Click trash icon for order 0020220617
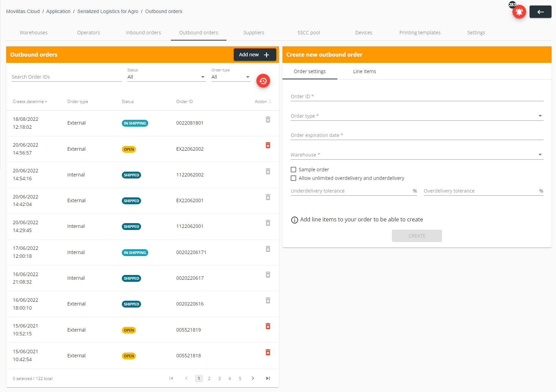This screenshot has height=392, width=556. 268,275
